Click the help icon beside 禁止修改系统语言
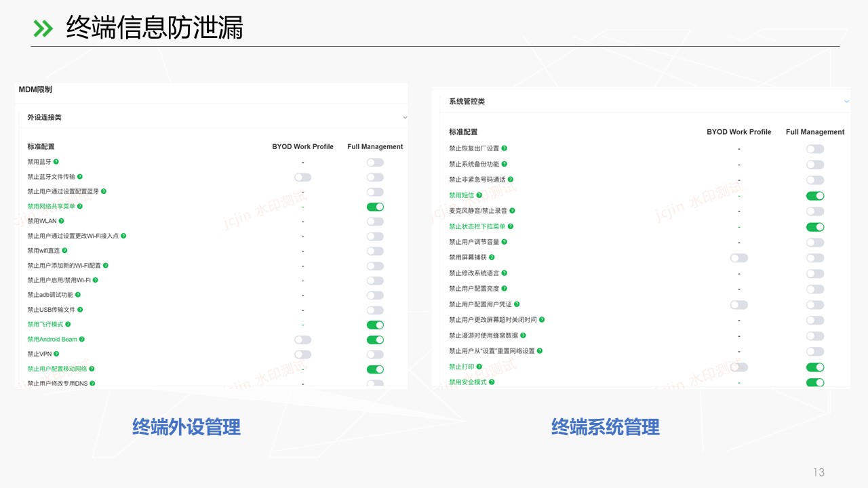868x488 pixels. tap(505, 273)
